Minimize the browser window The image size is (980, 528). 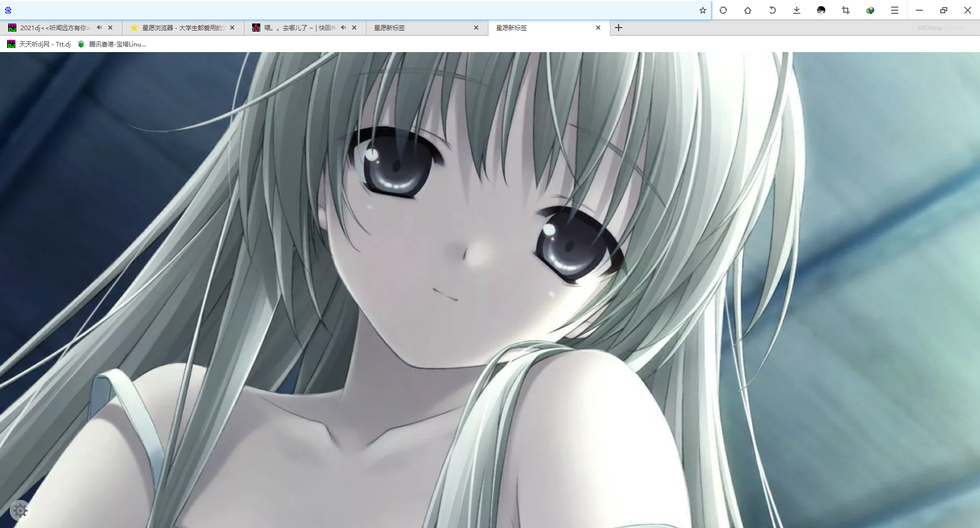[919, 10]
